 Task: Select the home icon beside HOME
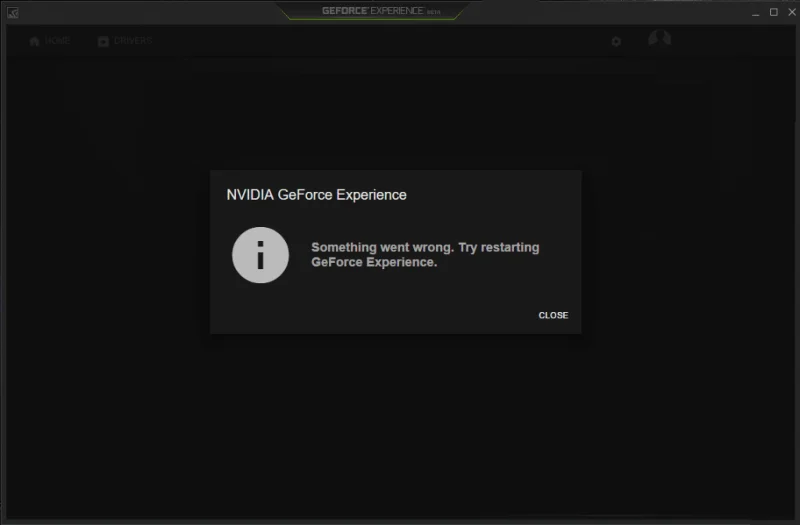point(34,41)
